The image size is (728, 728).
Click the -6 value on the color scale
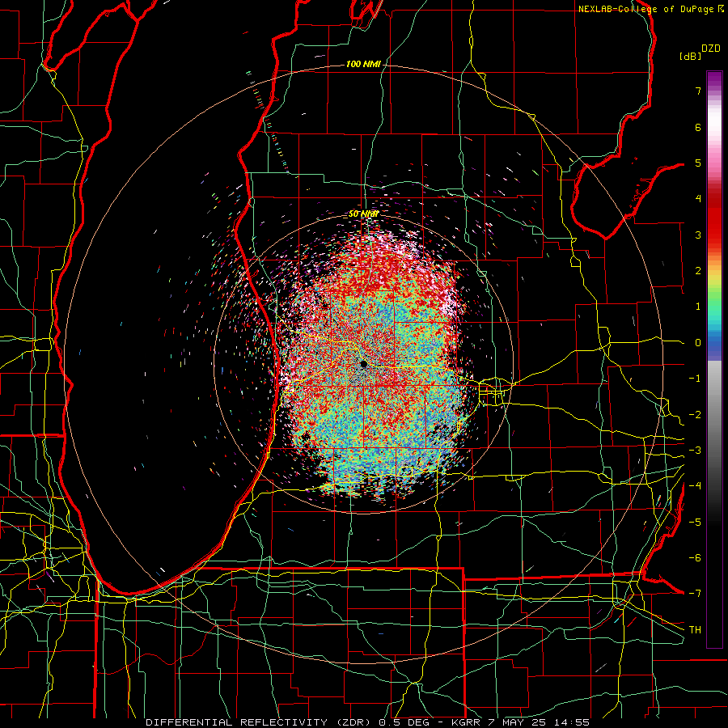(695, 558)
